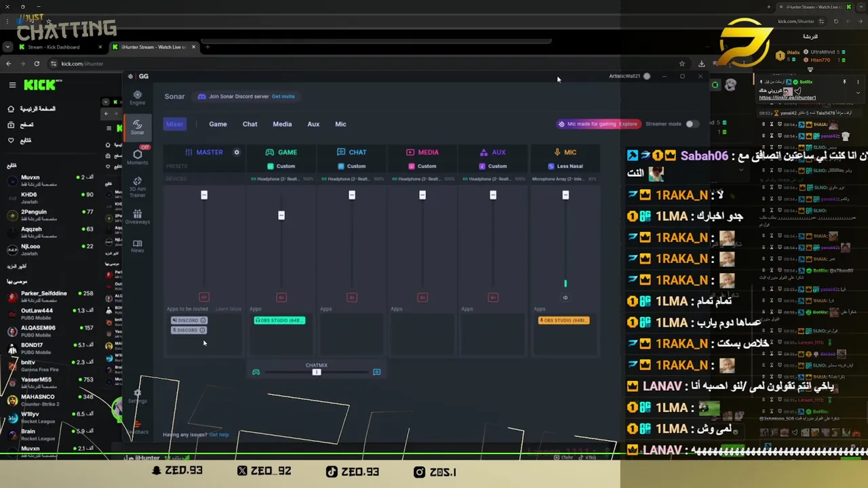
Task: Toggle the Streamer mode switch
Action: 691,124
